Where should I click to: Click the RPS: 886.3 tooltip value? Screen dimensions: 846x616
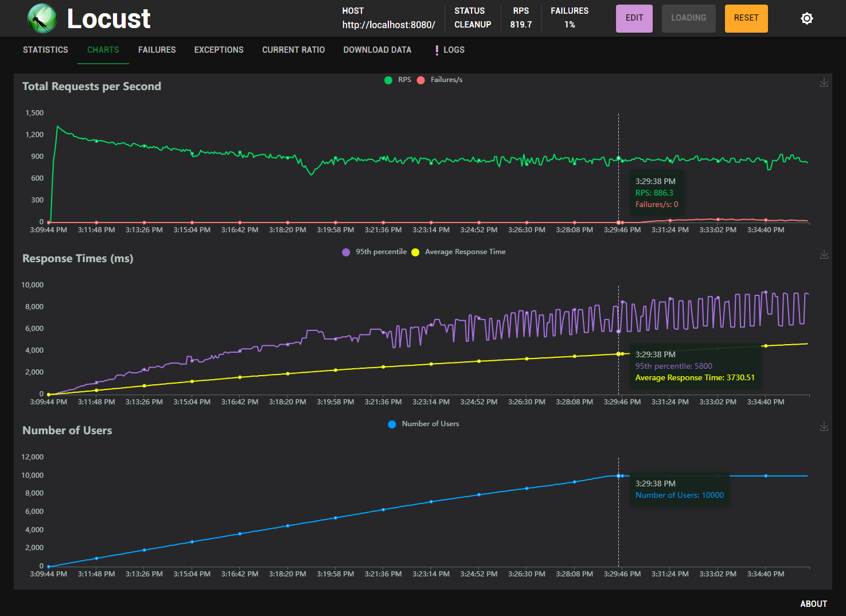[x=654, y=193]
